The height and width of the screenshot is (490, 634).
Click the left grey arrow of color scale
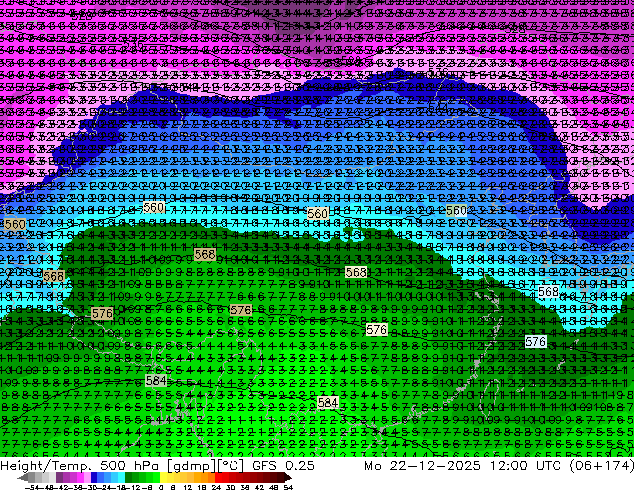coord(23,477)
